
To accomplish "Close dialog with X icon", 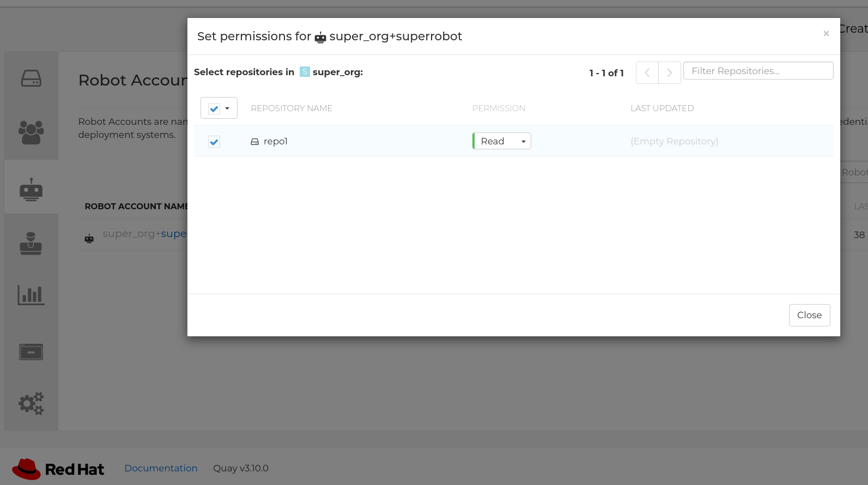I will click(826, 34).
